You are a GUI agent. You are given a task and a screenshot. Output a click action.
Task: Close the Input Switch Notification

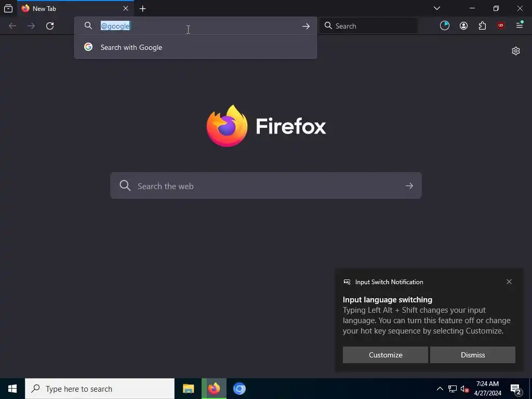tap(509, 282)
